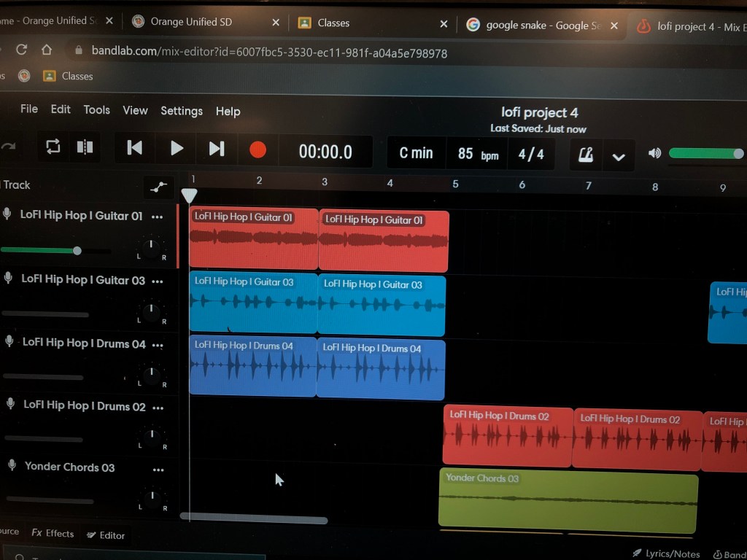747x560 pixels.
Task: Toggle the metronome icon
Action: pos(585,155)
